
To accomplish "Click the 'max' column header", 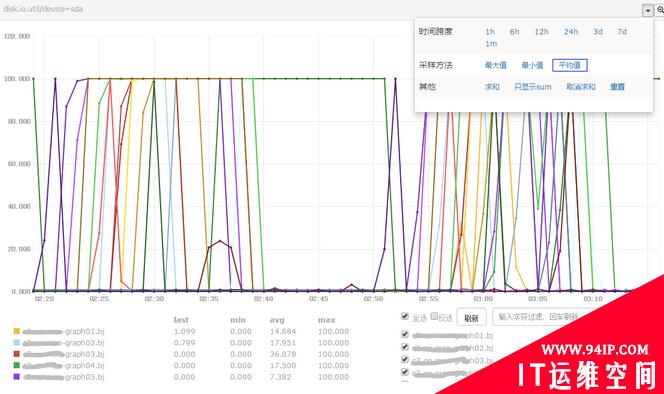I will pyautogui.click(x=326, y=320).
